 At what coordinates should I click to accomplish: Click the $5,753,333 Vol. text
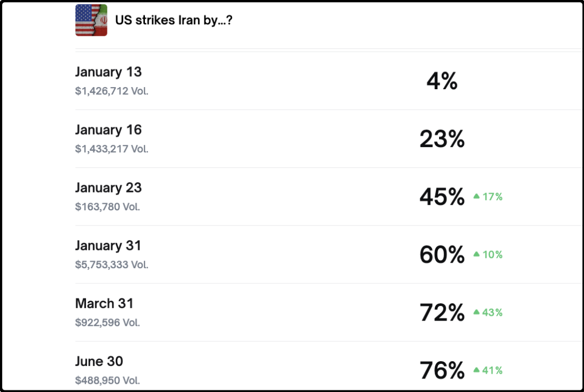111,264
